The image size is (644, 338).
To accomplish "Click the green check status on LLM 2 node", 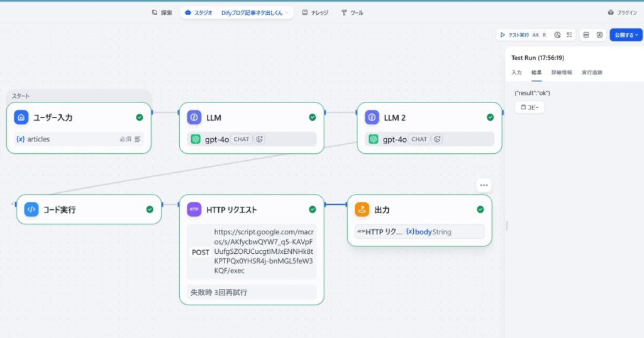I will (x=491, y=117).
